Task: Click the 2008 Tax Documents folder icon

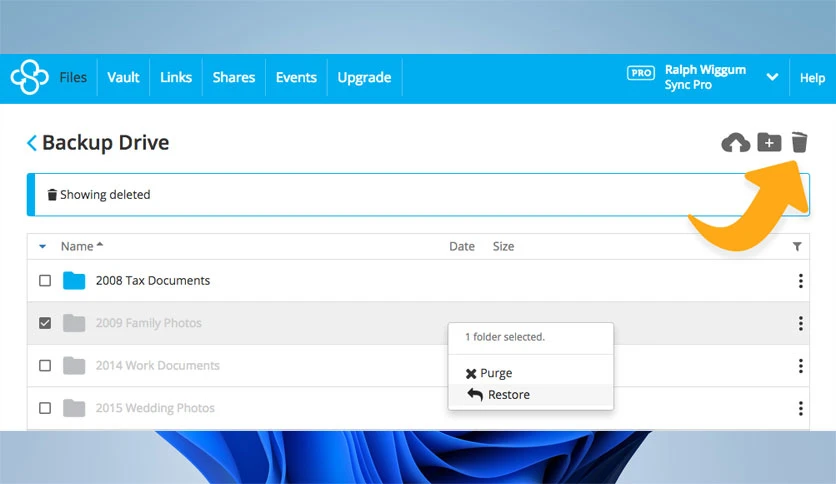Action: click(74, 280)
